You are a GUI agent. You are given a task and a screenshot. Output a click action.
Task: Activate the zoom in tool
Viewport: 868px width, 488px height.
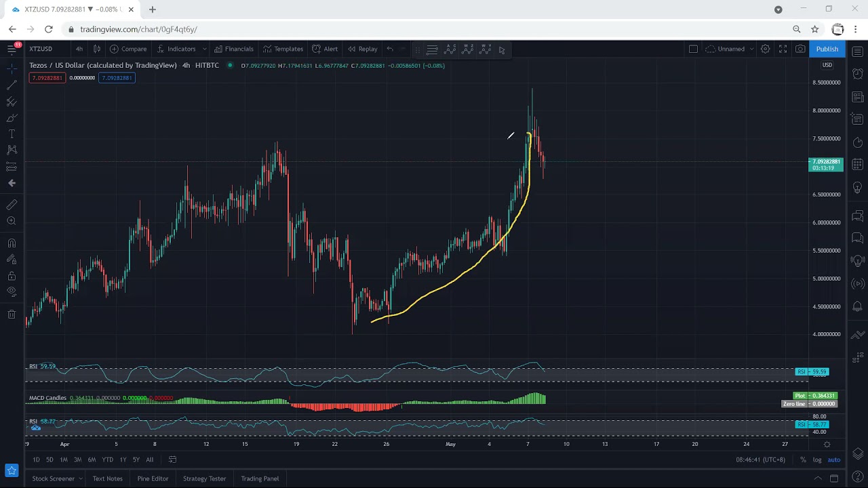pyautogui.click(x=12, y=221)
